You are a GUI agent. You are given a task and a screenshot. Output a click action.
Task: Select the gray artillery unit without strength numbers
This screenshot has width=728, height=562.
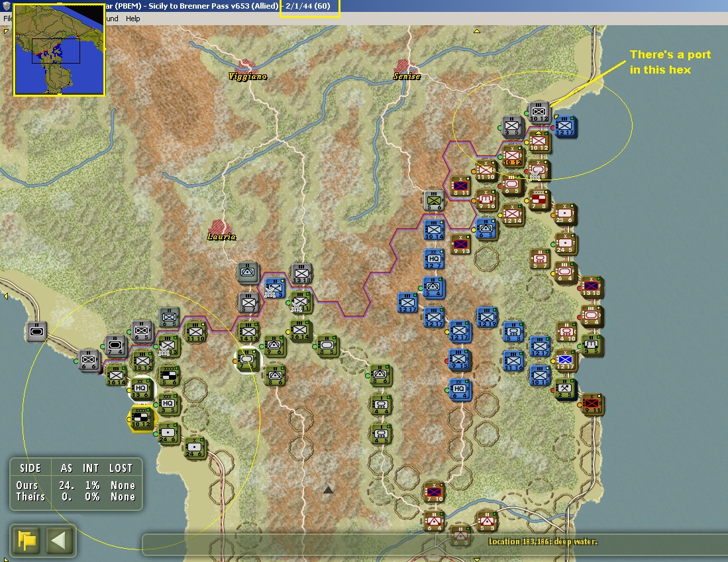click(x=248, y=272)
